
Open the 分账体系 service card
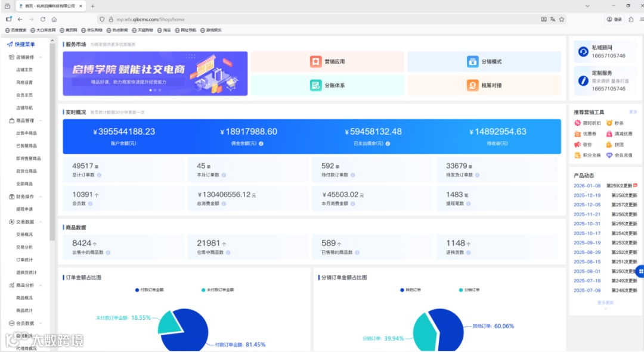(327, 85)
